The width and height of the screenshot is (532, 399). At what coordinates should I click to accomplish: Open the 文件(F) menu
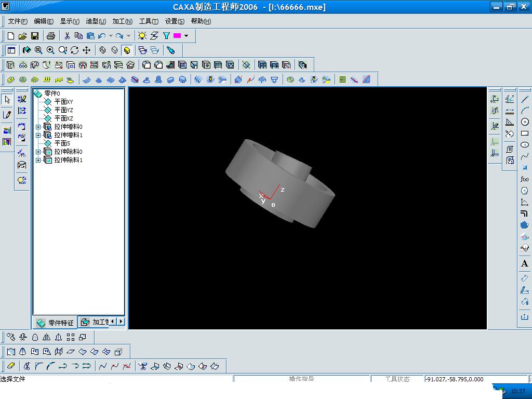tap(18, 21)
